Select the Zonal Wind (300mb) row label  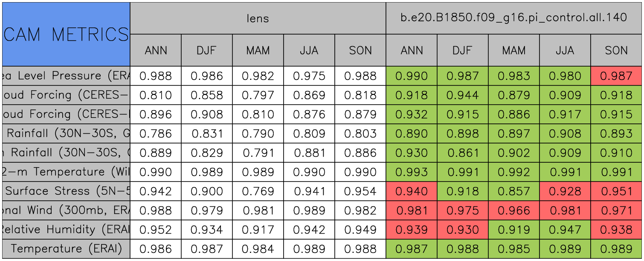point(66,211)
